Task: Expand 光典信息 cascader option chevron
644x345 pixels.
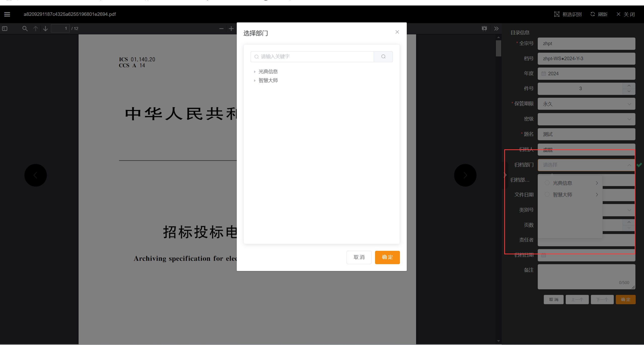Action: click(x=597, y=183)
